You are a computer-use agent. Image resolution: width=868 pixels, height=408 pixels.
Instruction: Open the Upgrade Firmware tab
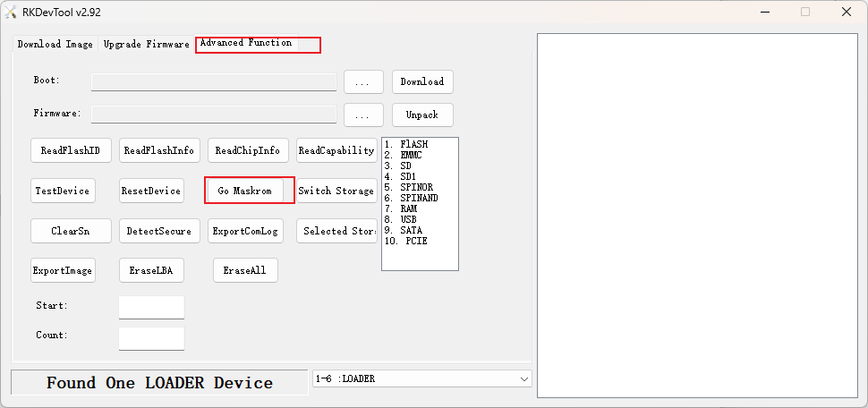pyautogui.click(x=146, y=44)
